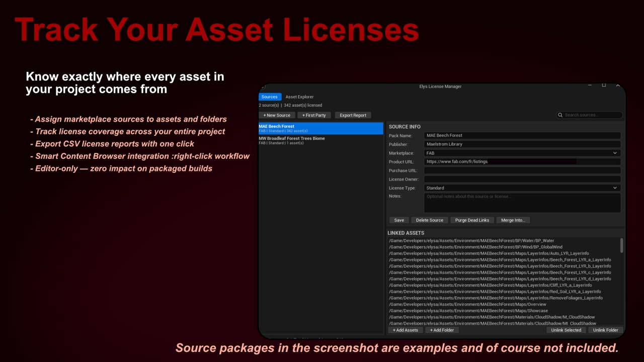The height and width of the screenshot is (362, 644).
Task: Click the Export Report button
Action: pyautogui.click(x=353, y=115)
